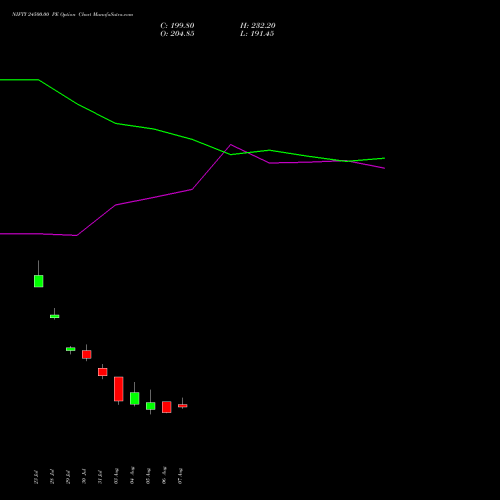500x500 pixels.
Task: Click the close value C: 199.80
Action: coord(177,26)
